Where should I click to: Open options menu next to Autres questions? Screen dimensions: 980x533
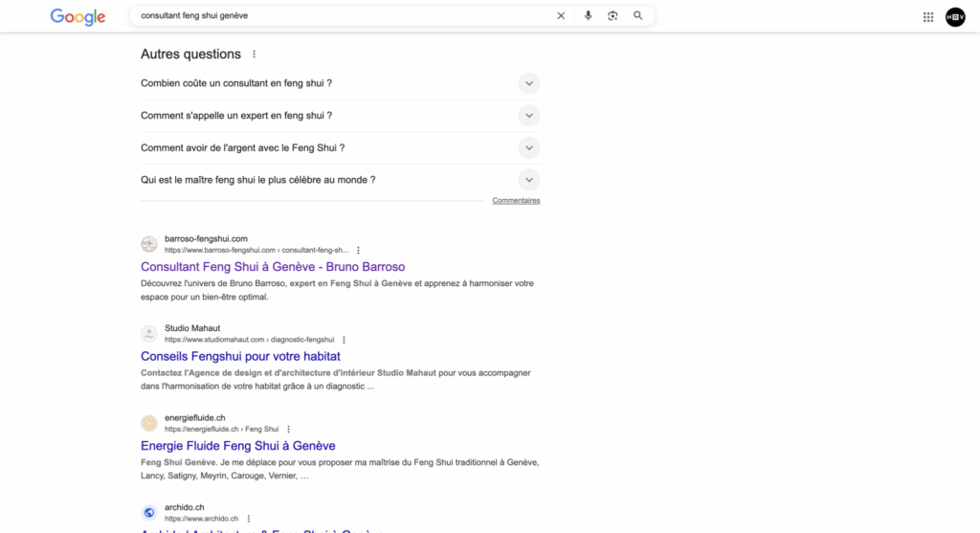click(254, 55)
